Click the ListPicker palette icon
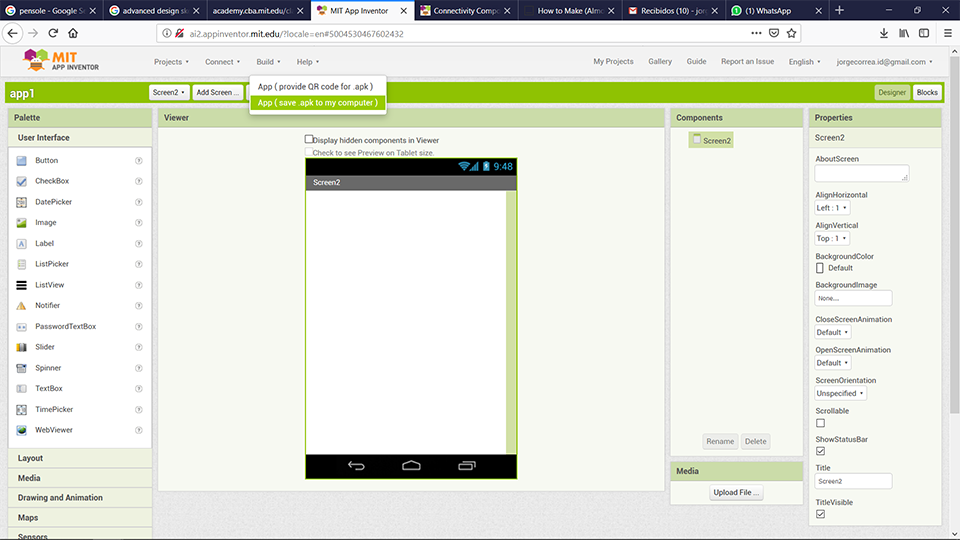This screenshot has width=960, height=540. point(21,264)
